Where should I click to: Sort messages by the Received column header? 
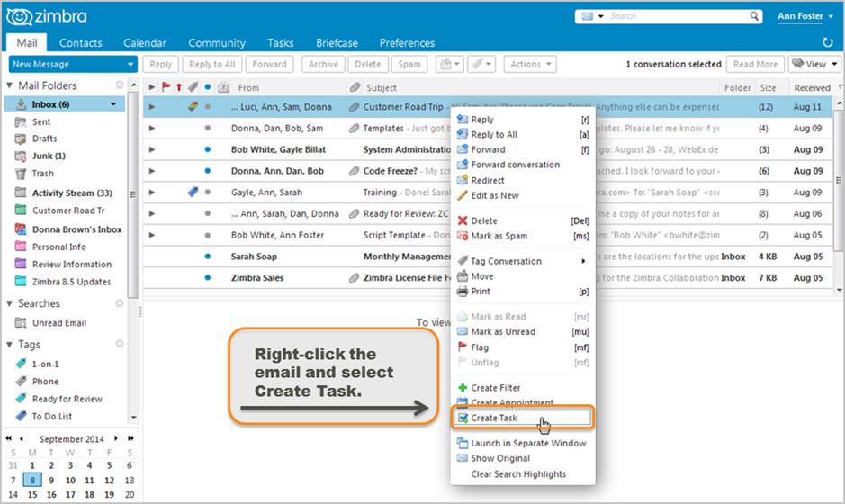(x=811, y=87)
